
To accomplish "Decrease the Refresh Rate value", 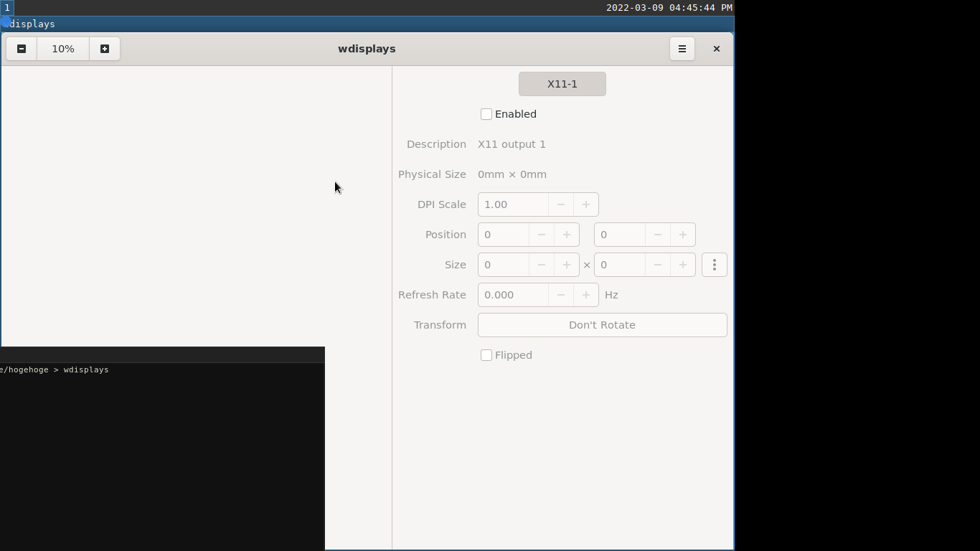I will [561, 295].
